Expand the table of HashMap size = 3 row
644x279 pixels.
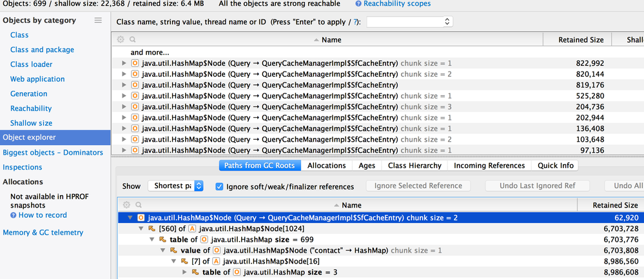tap(185, 272)
